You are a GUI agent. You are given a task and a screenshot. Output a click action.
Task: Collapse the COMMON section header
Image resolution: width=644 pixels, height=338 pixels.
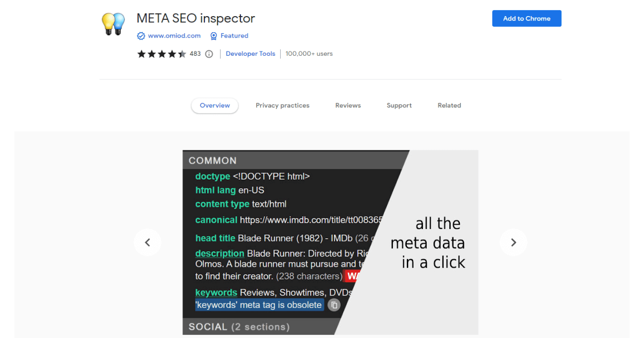213,160
